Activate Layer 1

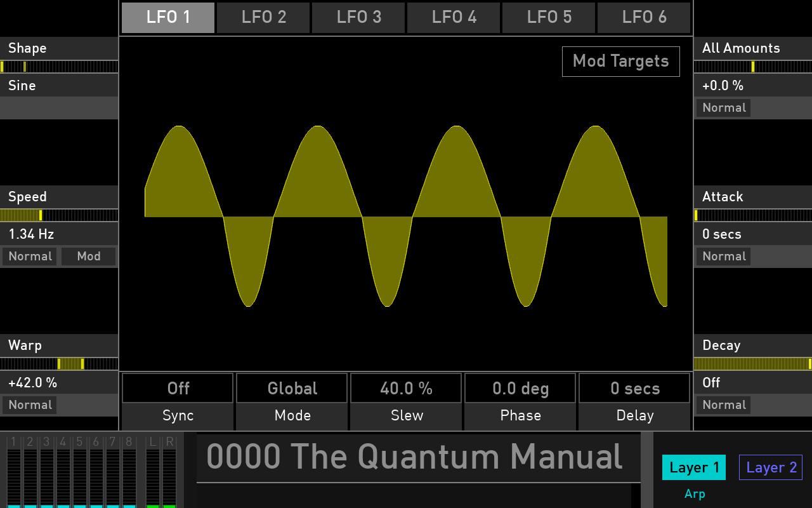coord(693,467)
